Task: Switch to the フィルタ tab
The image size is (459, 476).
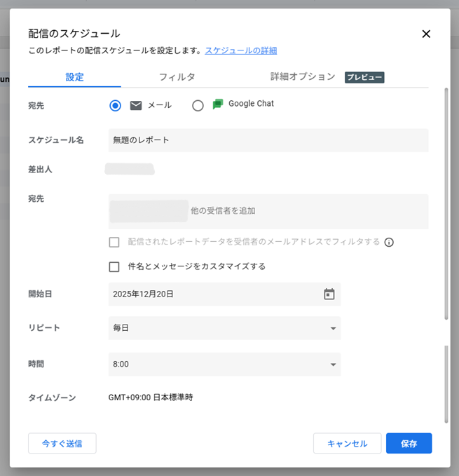Action: tap(177, 77)
